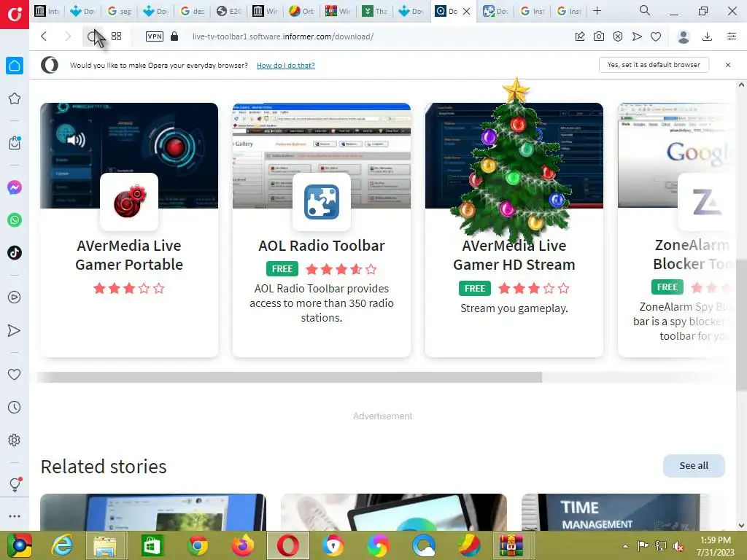Image resolution: width=747 pixels, height=560 pixels.
Task: Open Microsoft Store from the taskbar
Action: pos(152,545)
